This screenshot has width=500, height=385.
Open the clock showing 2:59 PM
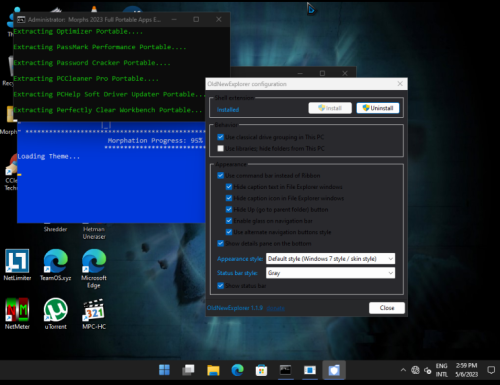point(467,370)
